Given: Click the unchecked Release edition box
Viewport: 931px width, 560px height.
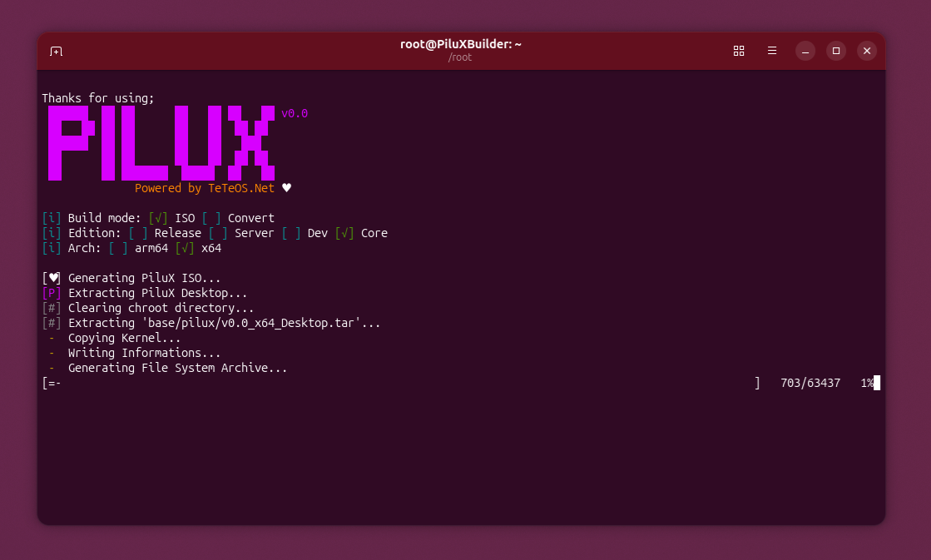Looking at the screenshot, I should pyautogui.click(x=138, y=233).
